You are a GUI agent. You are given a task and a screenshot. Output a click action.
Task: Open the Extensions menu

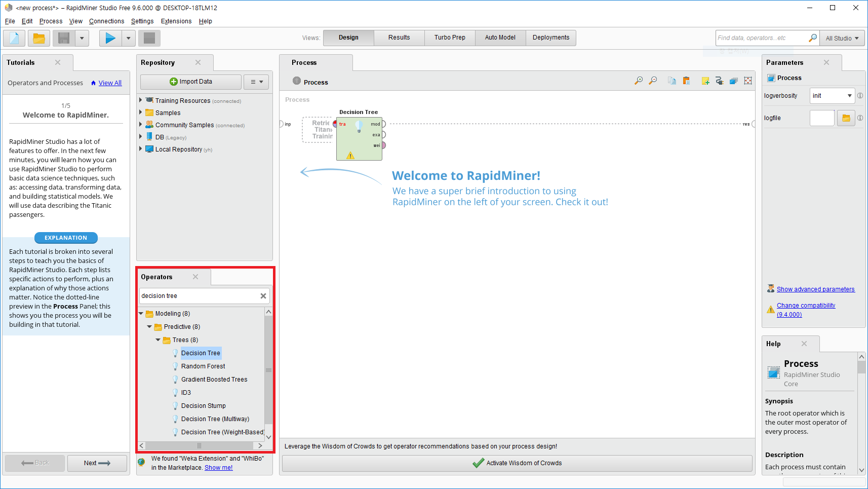click(x=176, y=21)
